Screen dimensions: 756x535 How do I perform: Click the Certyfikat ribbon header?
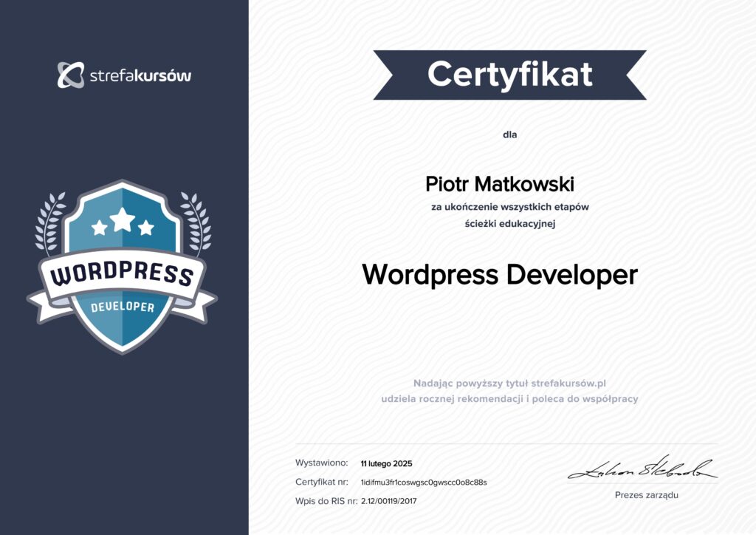(x=509, y=74)
